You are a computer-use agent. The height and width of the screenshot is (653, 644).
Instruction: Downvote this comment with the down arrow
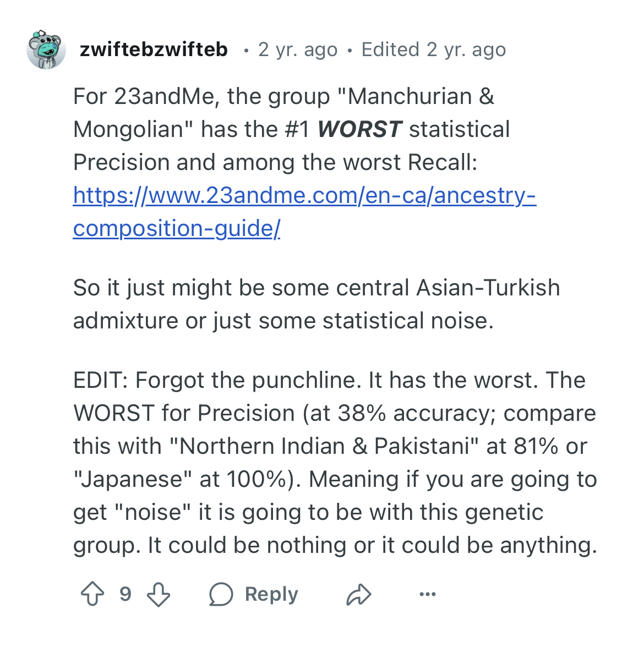[x=159, y=594]
